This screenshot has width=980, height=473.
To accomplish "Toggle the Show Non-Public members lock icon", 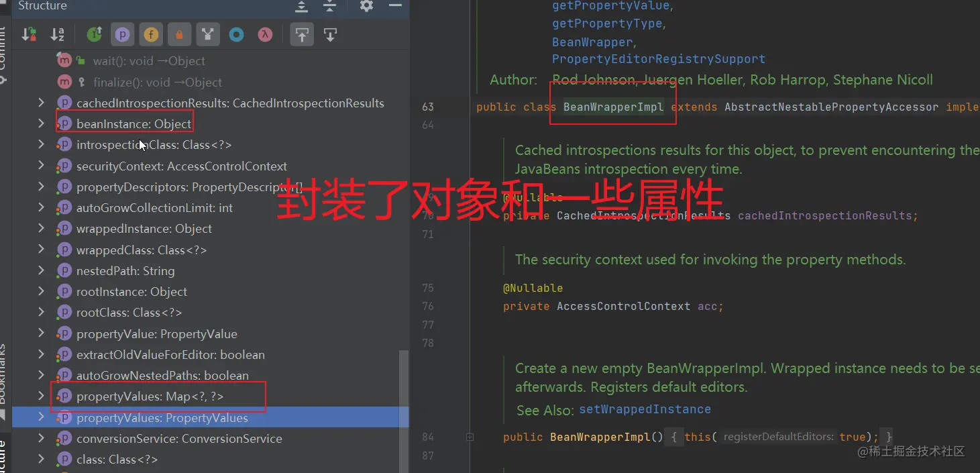I will point(179,34).
